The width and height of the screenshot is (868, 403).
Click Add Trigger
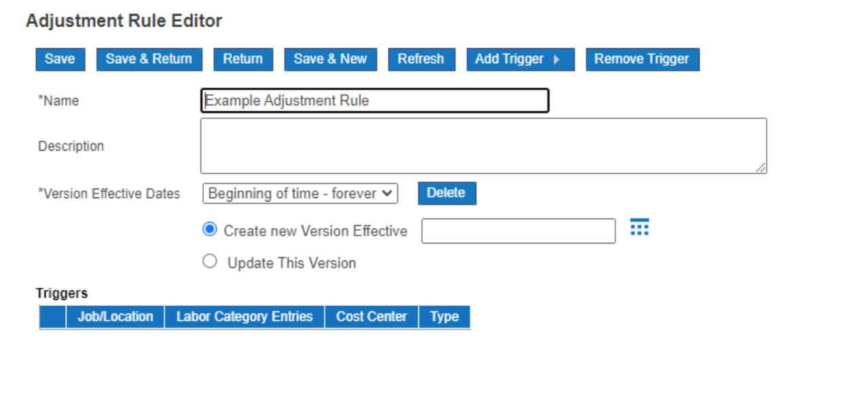click(x=513, y=59)
